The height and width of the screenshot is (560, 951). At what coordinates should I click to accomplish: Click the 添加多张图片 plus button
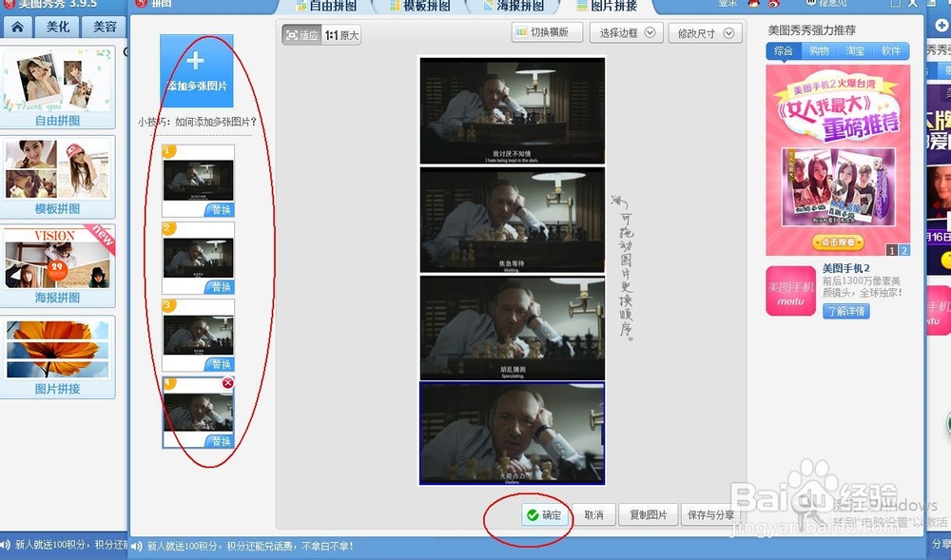coord(197,70)
